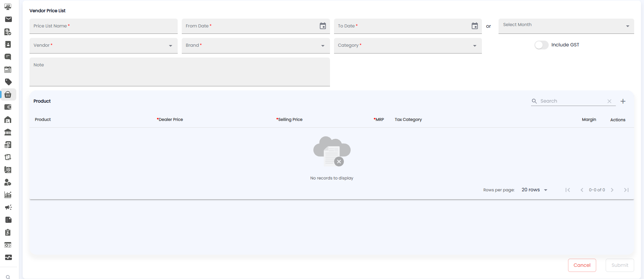This screenshot has width=644, height=279.
Task: Click the Dealer Price column header
Action: click(170, 120)
